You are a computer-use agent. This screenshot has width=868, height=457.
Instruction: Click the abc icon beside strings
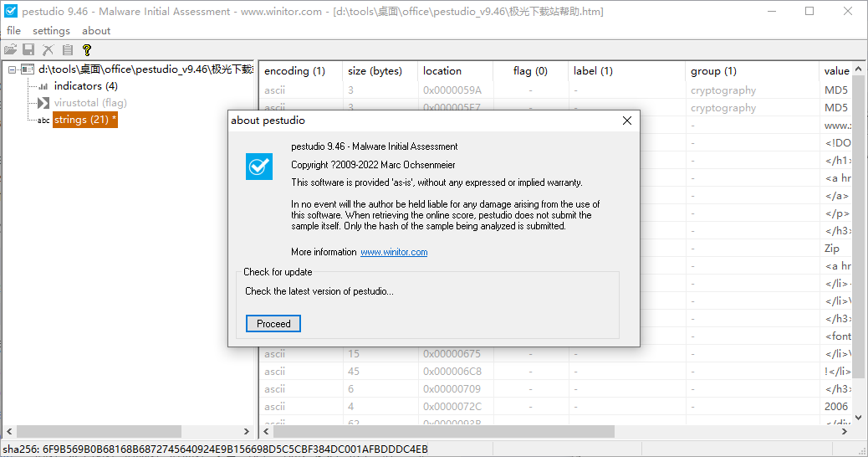(x=43, y=121)
